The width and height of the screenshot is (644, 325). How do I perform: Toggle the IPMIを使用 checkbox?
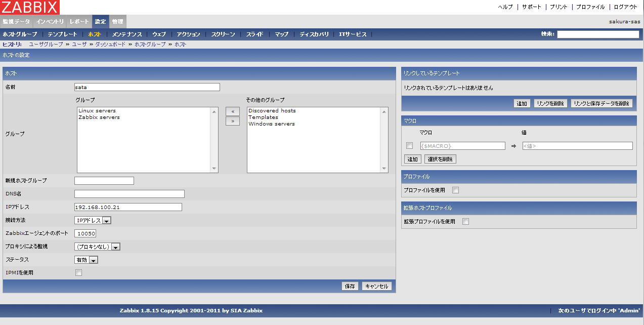(x=78, y=273)
